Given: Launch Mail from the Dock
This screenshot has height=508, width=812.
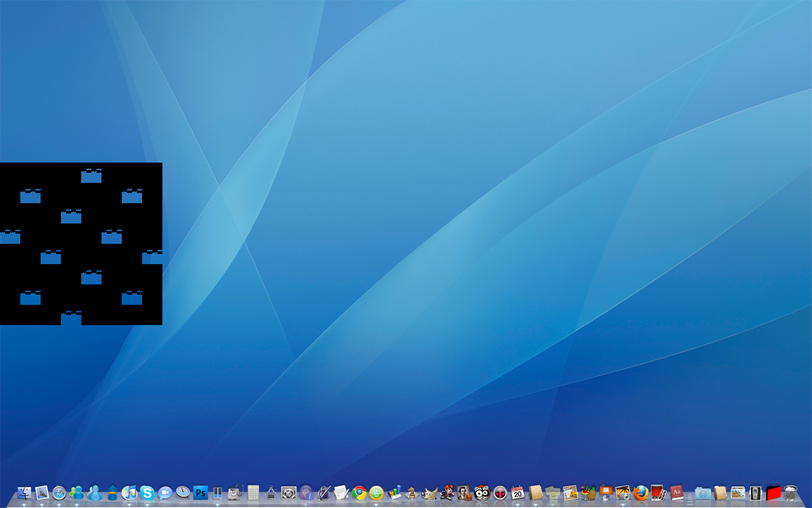Looking at the screenshot, I should [x=42, y=492].
